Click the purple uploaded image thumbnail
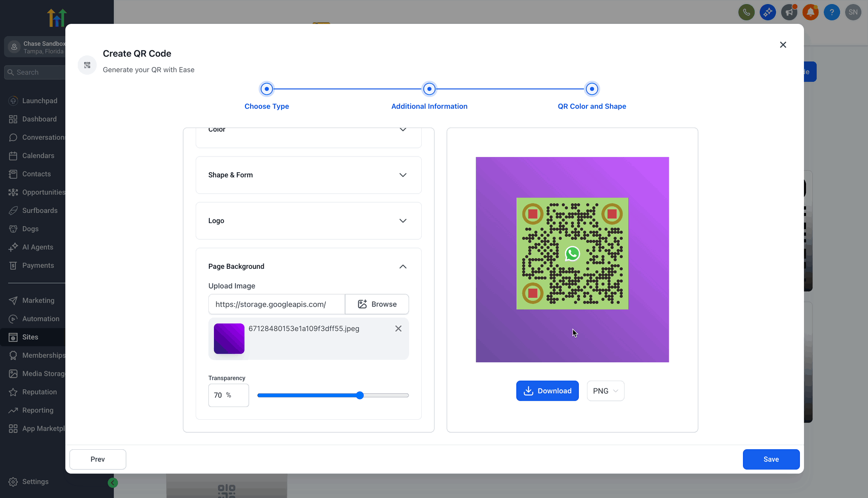 pyautogui.click(x=229, y=338)
